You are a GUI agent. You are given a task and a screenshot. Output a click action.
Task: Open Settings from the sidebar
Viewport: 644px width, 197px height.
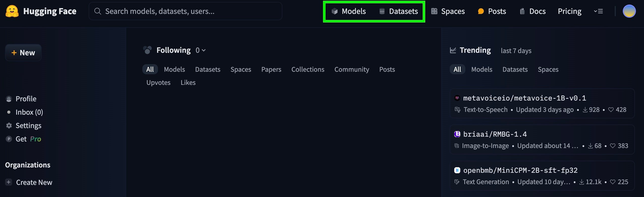(24, 126)
